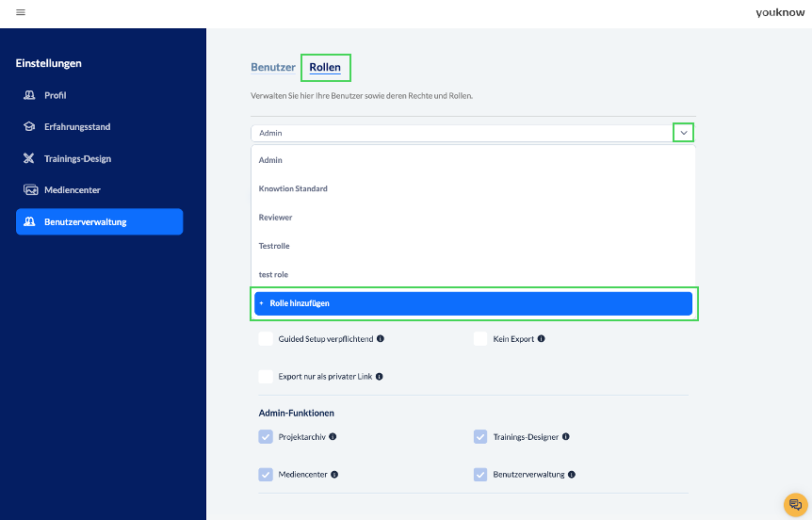
Task: Enable Kein Export checkbox
Action: pyautogui.click(x=480, y=339)
